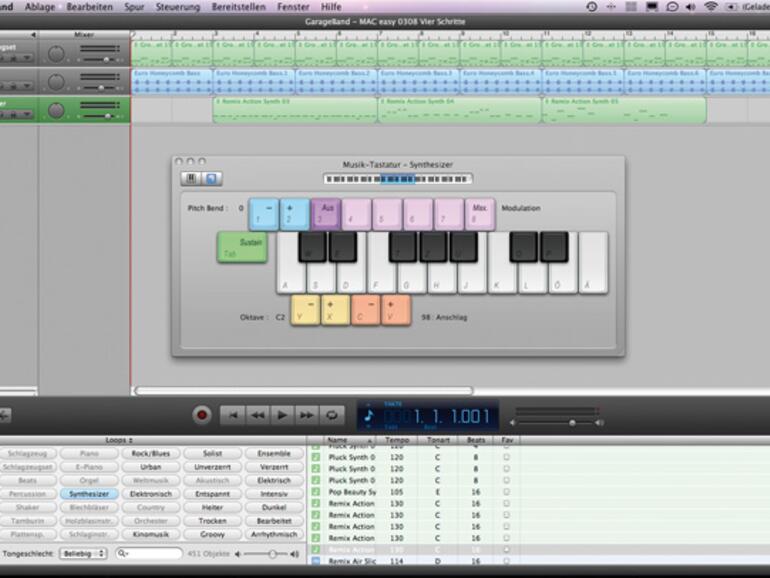Lower octave with yellow minus Y key
This screenshot has height=578, width=770.
point(305,310)
